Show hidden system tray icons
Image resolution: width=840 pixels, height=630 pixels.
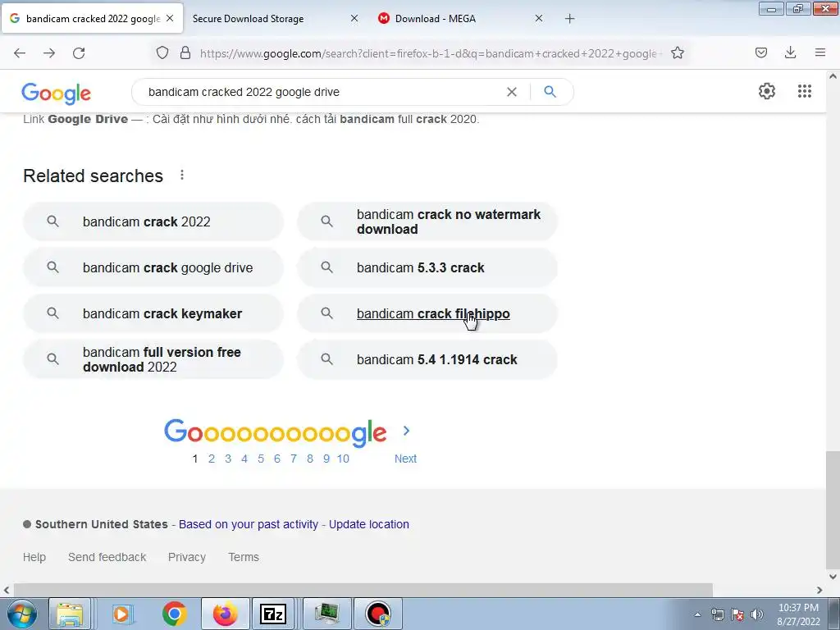coord(697,614)
